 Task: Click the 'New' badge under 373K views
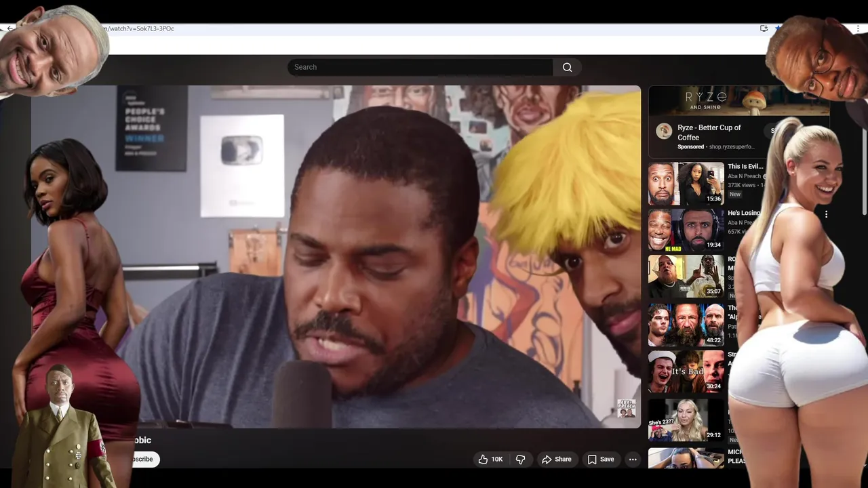pos(735,195)
